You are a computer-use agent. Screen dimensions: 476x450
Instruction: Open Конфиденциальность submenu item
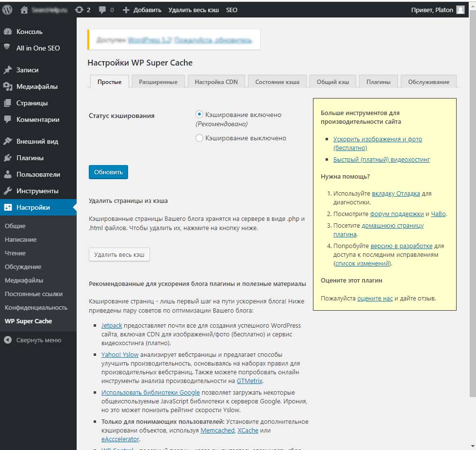click(36, 307)
